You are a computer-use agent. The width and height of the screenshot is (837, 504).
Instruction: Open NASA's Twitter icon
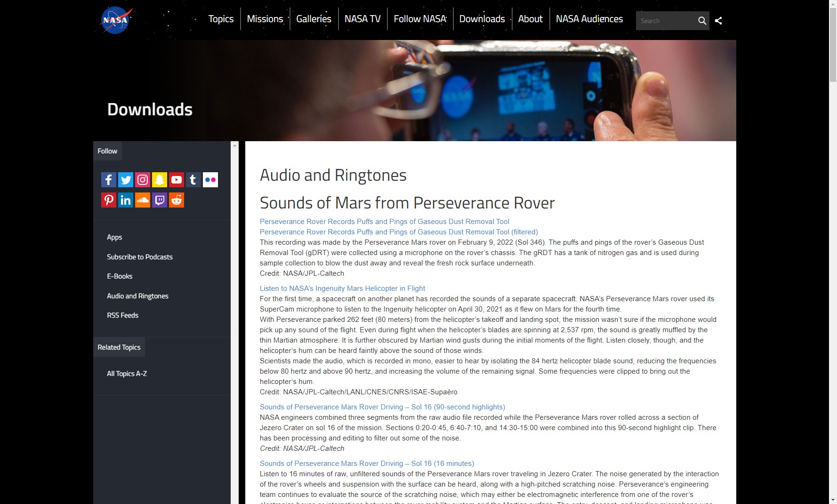[126, 180]
